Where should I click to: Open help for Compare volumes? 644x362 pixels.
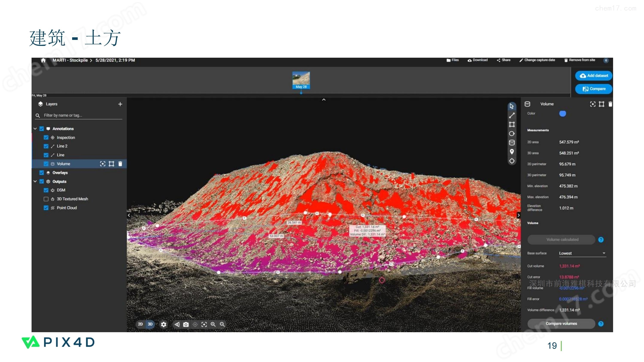[x=601, y=324]
